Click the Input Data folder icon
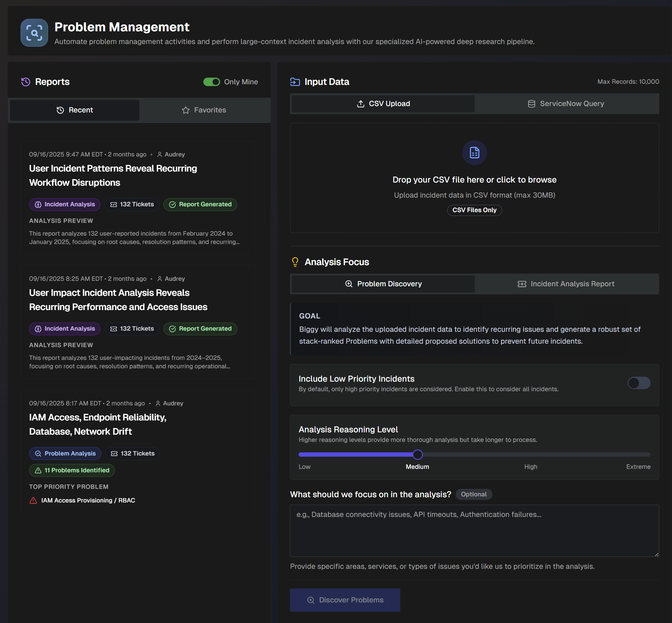Image resolution: width=672 pixels, height=623 pixels. [x=295, y=82]
